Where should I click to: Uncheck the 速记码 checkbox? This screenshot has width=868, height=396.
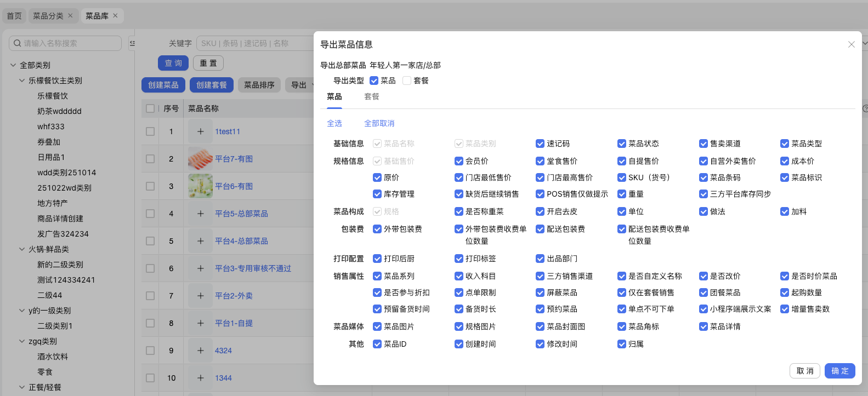click(540, 144)
